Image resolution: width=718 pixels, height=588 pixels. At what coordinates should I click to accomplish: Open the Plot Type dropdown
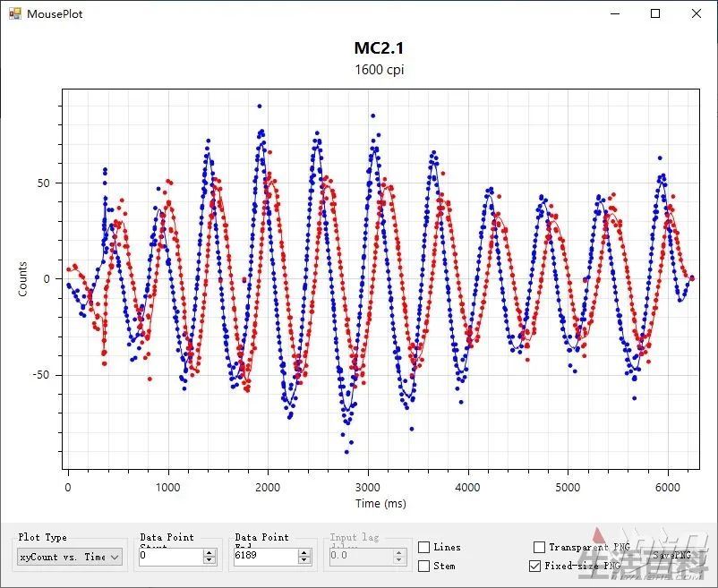click(70, 557)
